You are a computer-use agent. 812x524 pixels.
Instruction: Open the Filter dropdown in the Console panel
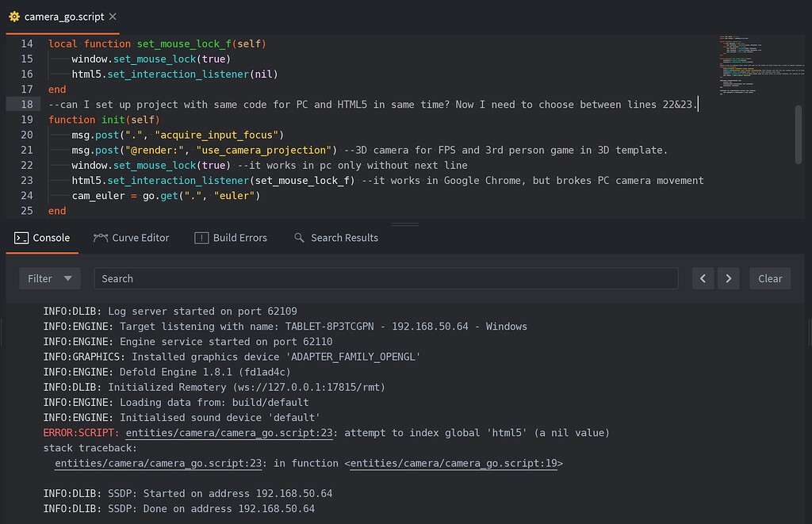[x=48, y=278]
